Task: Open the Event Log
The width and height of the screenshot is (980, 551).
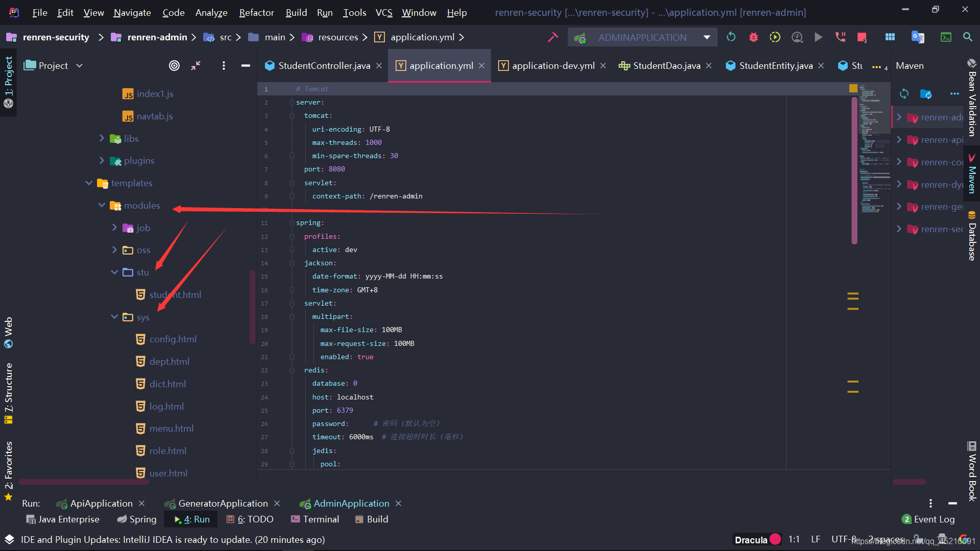Action: pyautogui.click(x=928, y=519)
